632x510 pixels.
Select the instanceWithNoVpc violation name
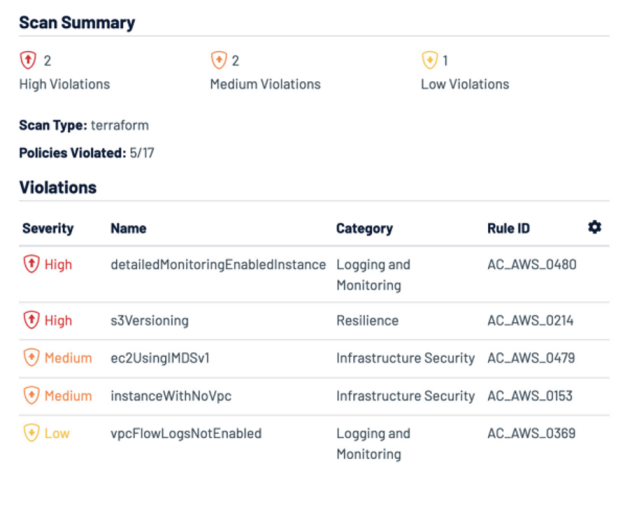pos(171,396)
